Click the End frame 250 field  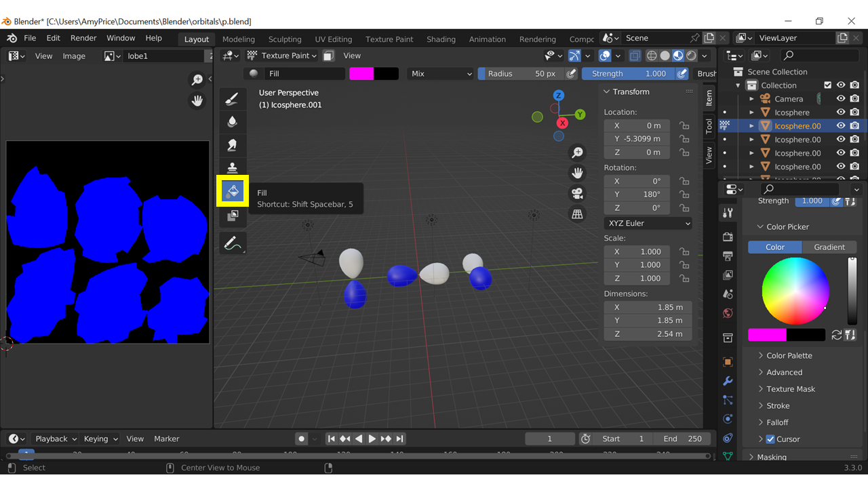683,439
